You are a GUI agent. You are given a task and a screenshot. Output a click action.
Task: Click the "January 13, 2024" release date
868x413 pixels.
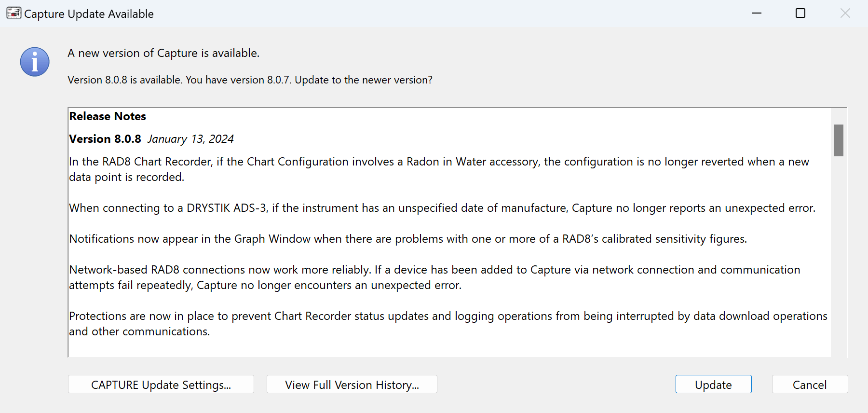click(x=190, y=139)
